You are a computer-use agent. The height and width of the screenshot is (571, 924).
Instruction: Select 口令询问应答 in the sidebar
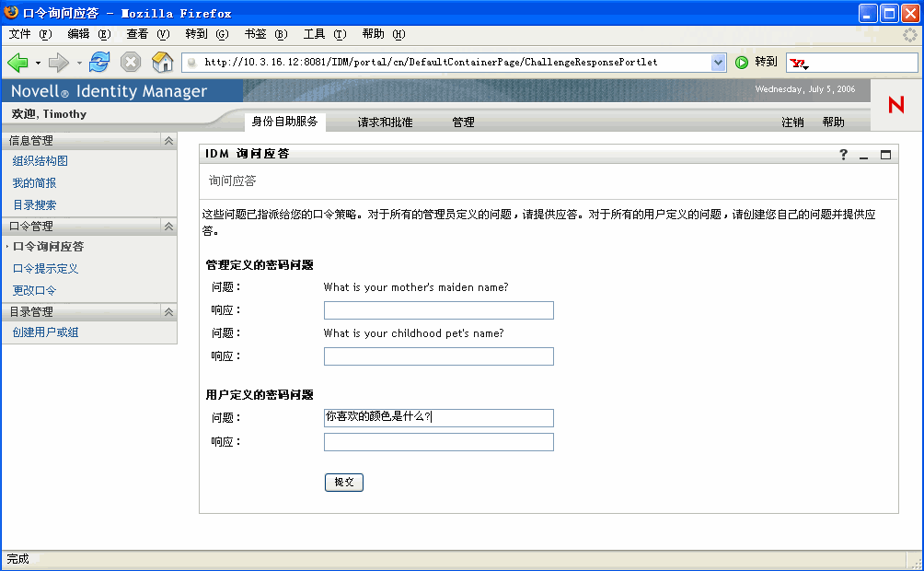coord(49,247)
